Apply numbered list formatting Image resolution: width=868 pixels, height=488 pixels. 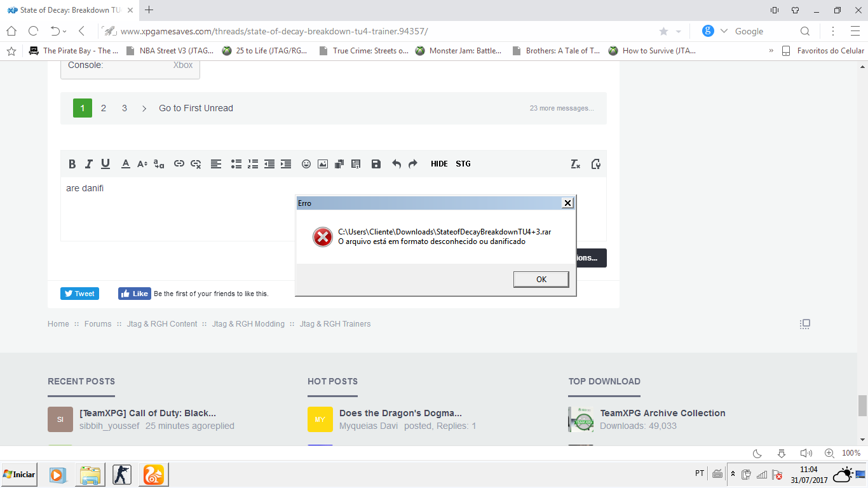point(253,164)
